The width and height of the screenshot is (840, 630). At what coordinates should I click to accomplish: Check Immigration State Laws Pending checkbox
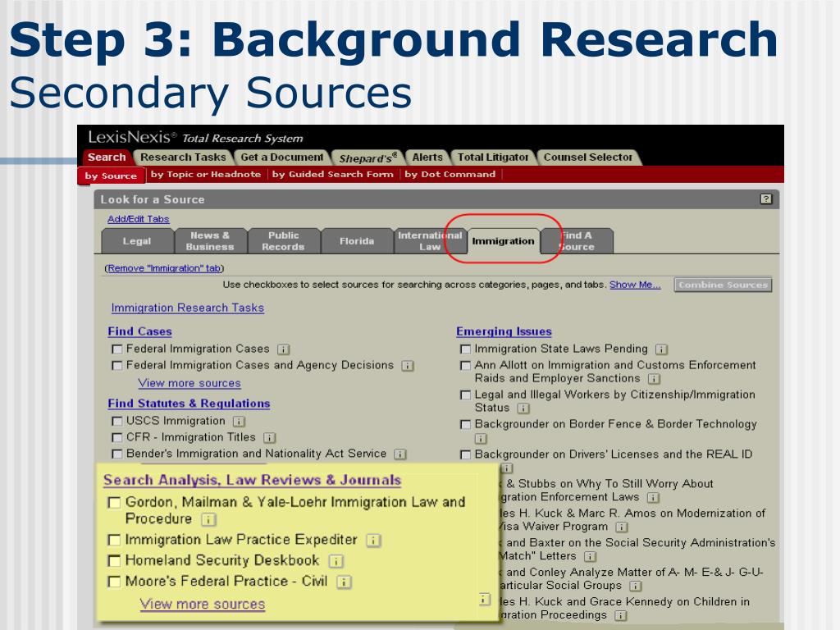pos(466,349)
